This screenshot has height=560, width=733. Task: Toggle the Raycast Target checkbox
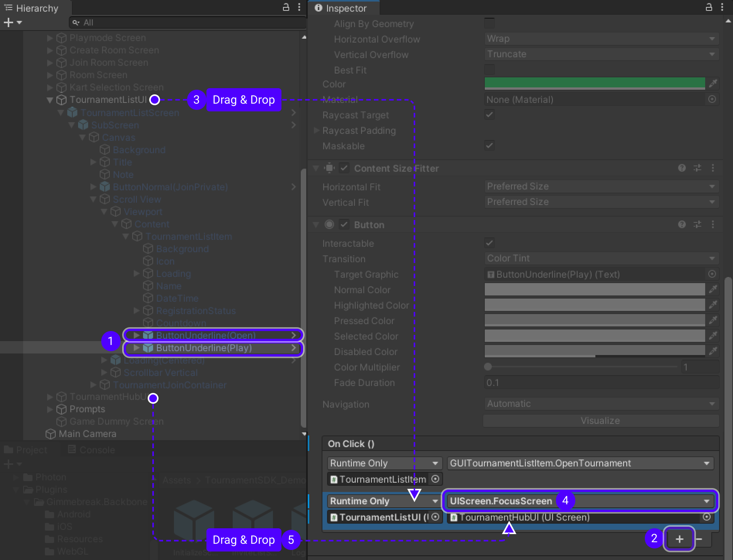tap(489, 115)
